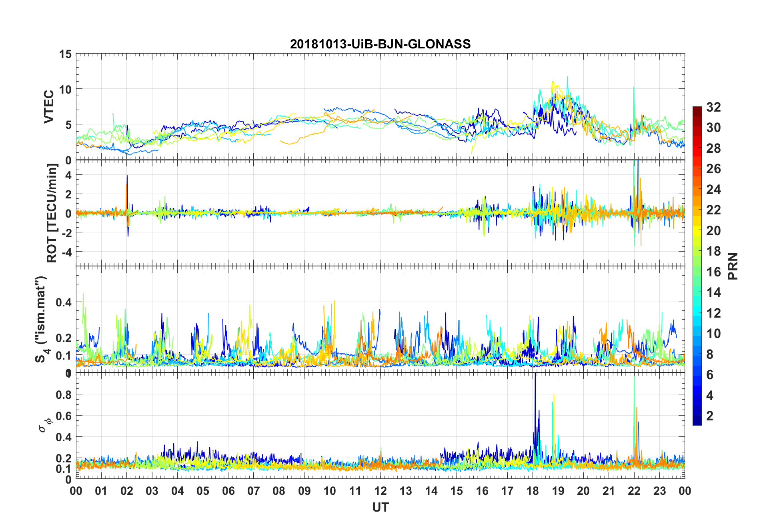The width and height of the screenshot is (761, 532).
Task: Click the "UT" x-axis label
Action: [380, 507]
